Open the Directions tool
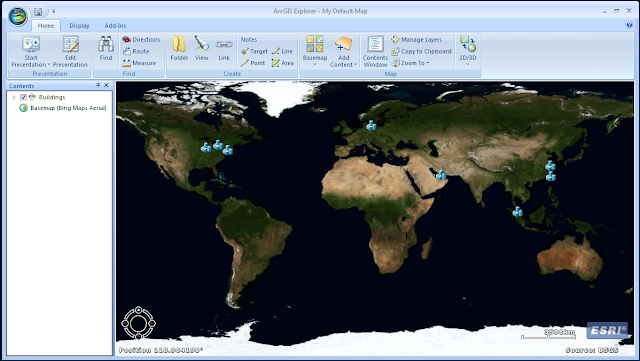This screenshot has width=640, height=361. pyautogui.click(x=141, y=40)
